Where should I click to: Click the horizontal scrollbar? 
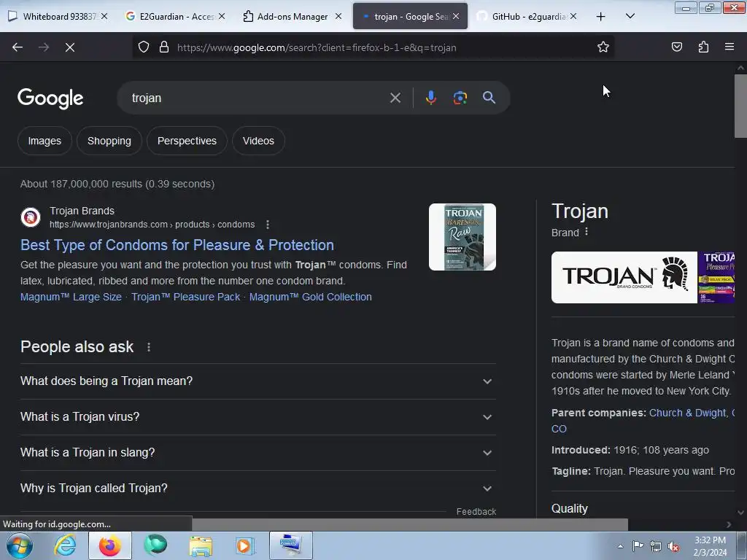(410, 524)
